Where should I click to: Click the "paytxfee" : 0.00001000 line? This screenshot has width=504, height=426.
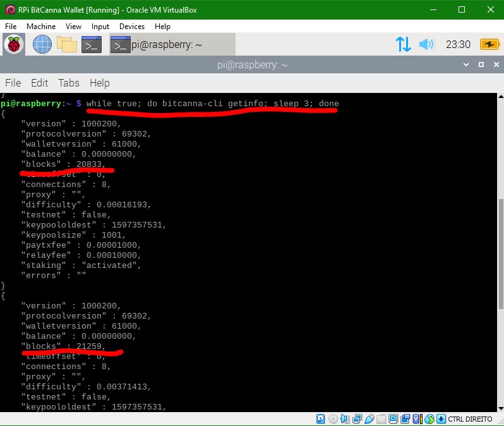[x=81, y=245]
